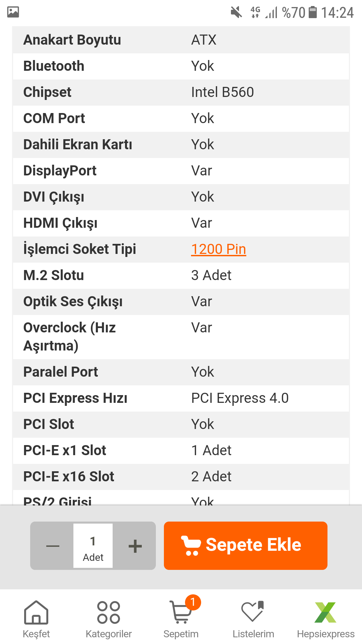Tap the screenshot image icon in status bar
362x644 pixels.
pyautogui.click(x=12, y=12)
